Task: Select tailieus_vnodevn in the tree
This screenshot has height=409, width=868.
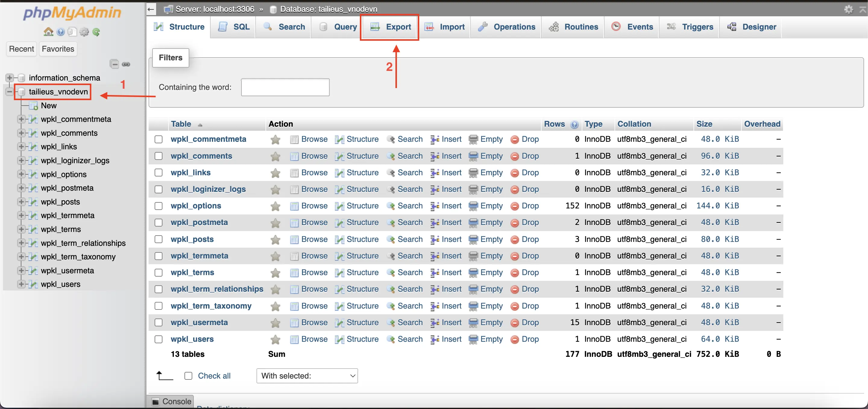Action: click(x=58, y=92)
